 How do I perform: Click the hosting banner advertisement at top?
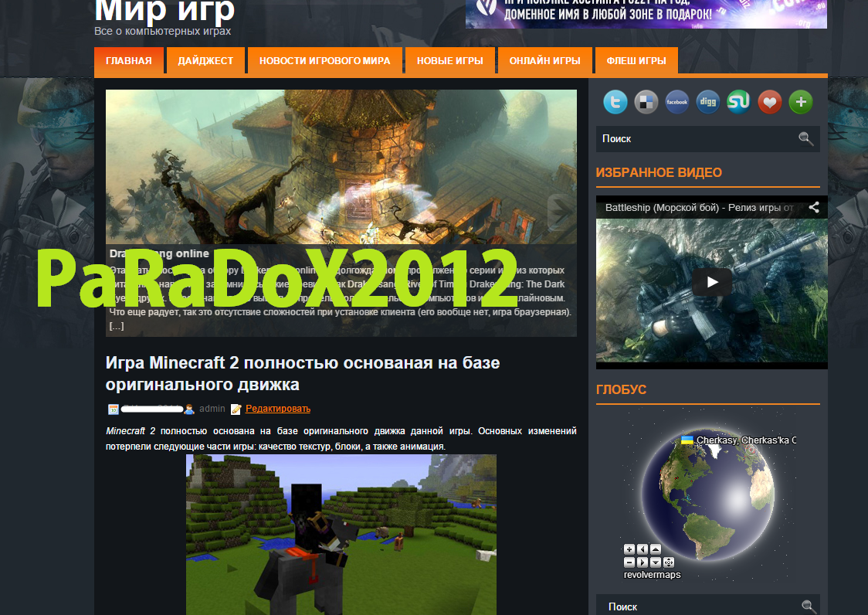646,14
